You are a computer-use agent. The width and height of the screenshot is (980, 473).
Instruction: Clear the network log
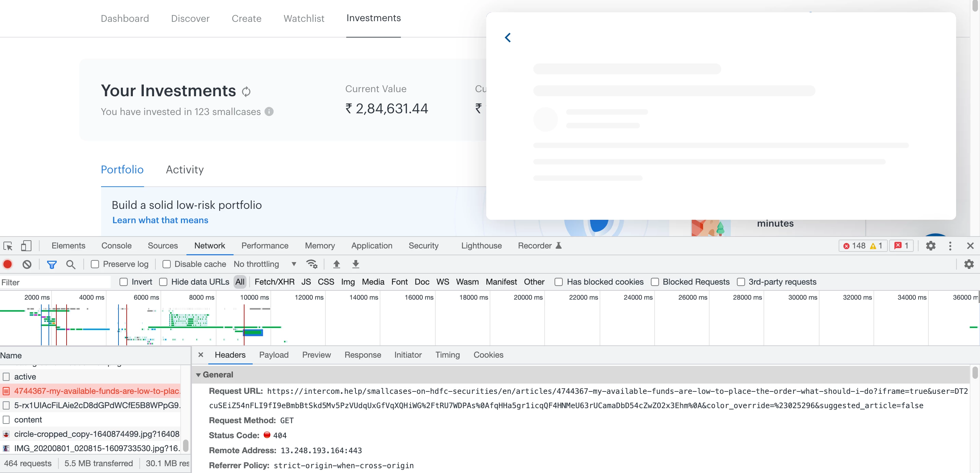[27, 264]
